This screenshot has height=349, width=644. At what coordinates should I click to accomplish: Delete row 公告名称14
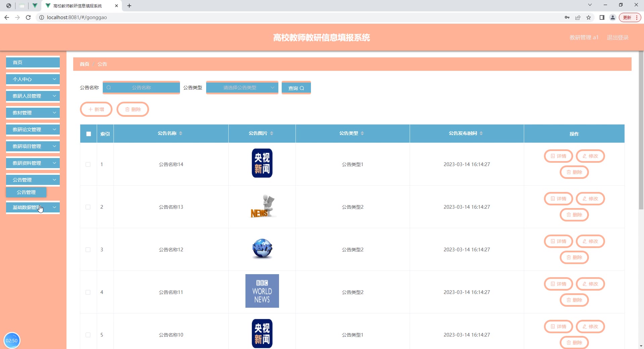(x=574, y=172)
